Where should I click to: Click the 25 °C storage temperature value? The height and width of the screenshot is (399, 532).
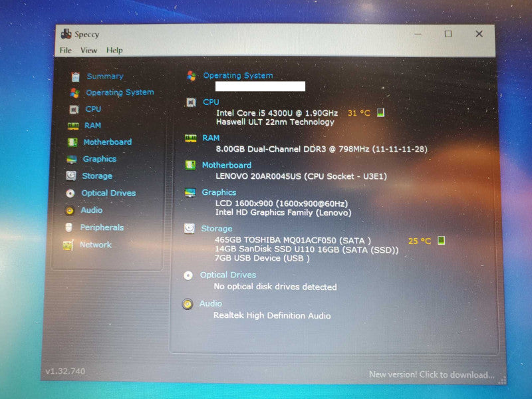coord(420,241)
